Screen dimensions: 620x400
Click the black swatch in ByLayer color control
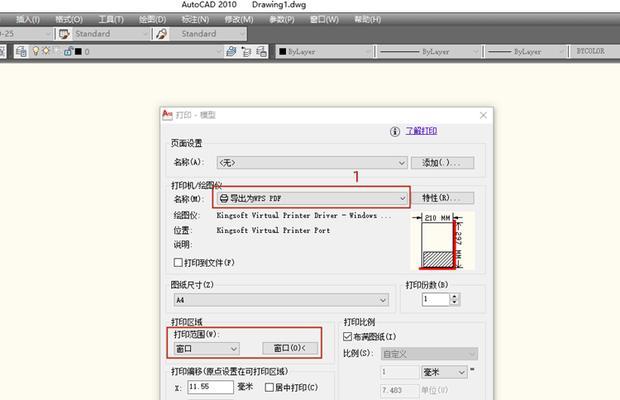(x=282, y=51)
